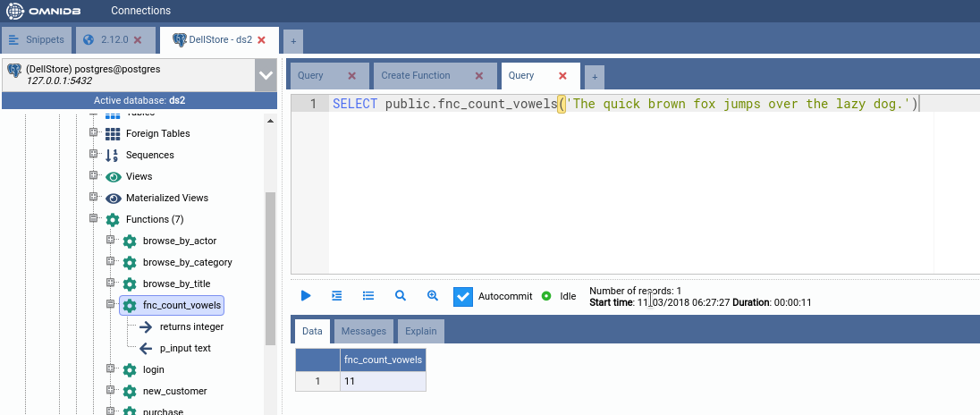Close the active Query tab
The width and height of the screenshot is (980, 415).
coord(562,76)
